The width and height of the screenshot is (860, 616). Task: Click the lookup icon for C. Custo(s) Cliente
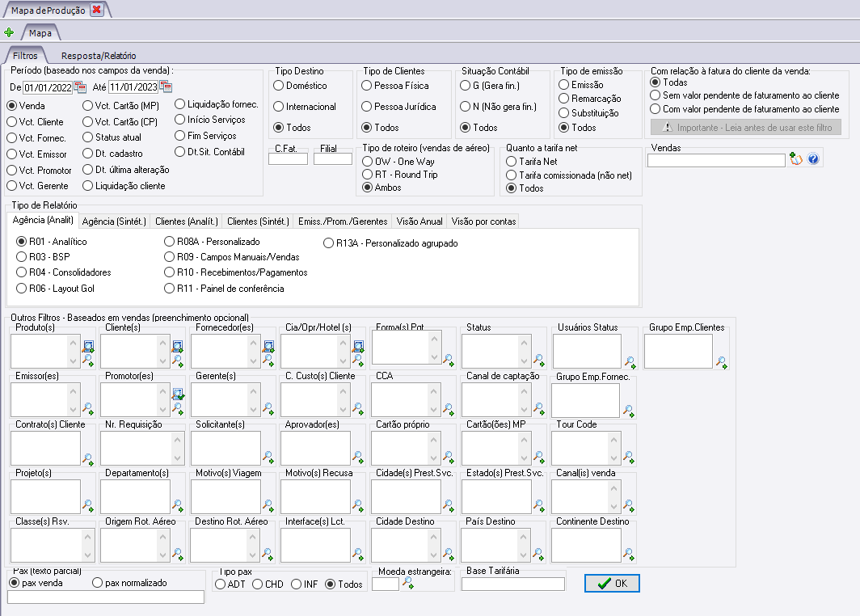click(358, 409)
